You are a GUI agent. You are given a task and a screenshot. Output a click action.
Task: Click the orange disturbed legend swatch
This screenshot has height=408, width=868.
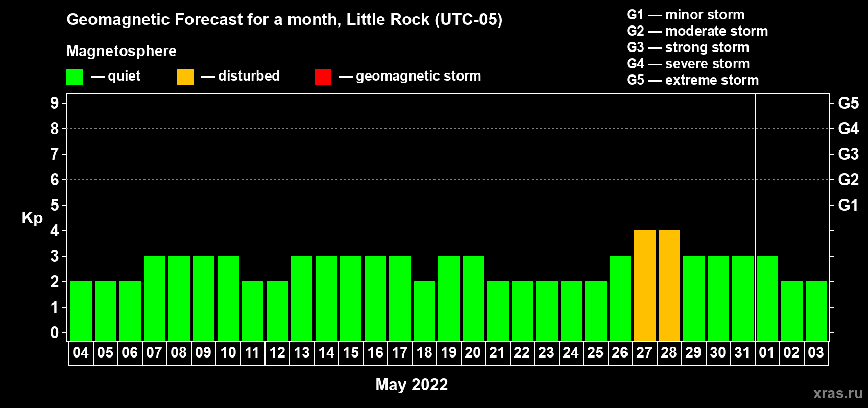tap(185, 77)
